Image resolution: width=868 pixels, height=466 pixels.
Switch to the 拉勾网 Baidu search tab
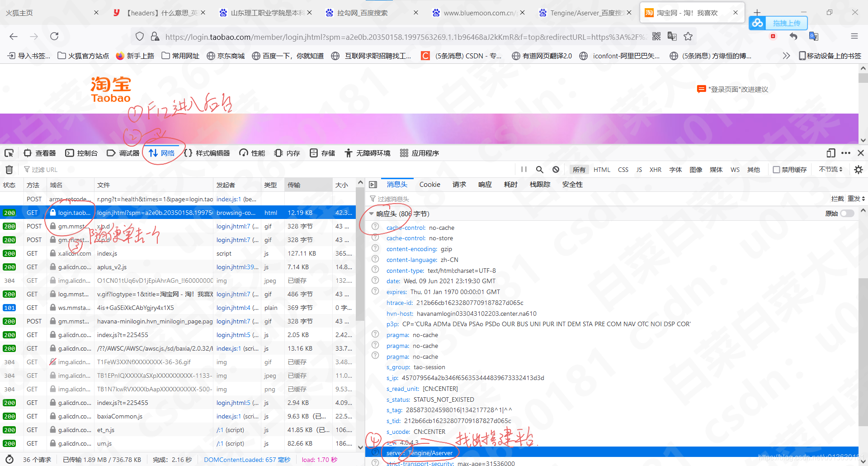pos(371,13)
